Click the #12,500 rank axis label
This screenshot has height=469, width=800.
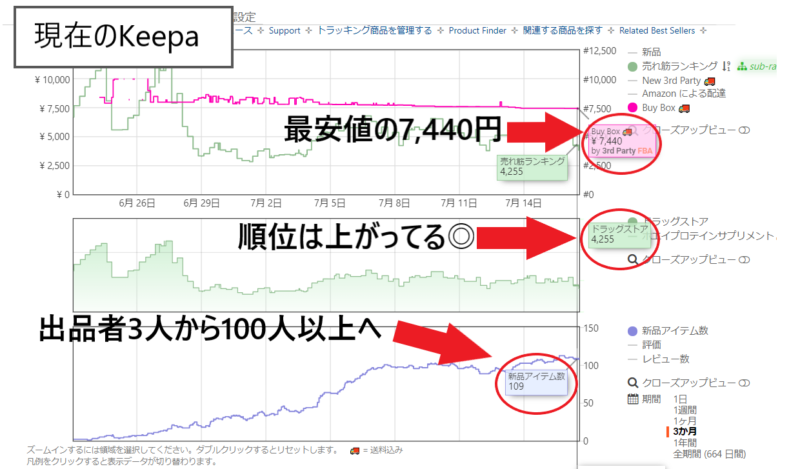pos(599,51)
